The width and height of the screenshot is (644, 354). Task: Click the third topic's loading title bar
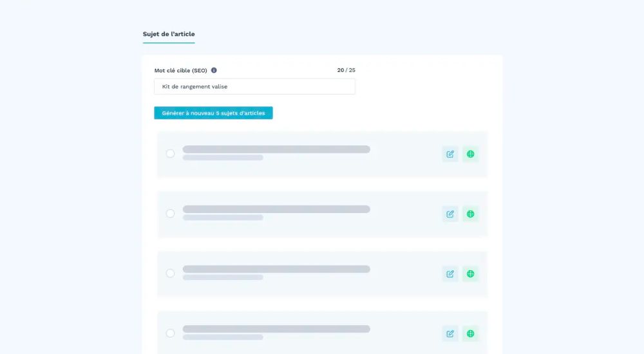pos(276,269)
